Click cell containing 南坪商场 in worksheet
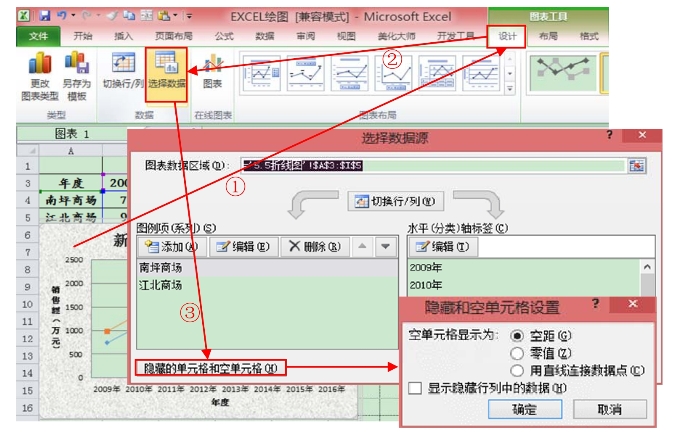 pos(71,200)
